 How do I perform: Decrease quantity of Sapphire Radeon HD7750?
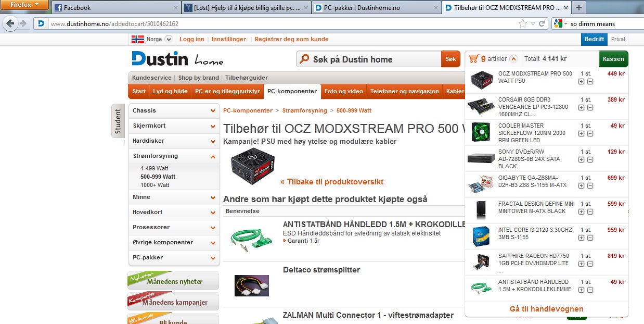(x=590, y=264)
